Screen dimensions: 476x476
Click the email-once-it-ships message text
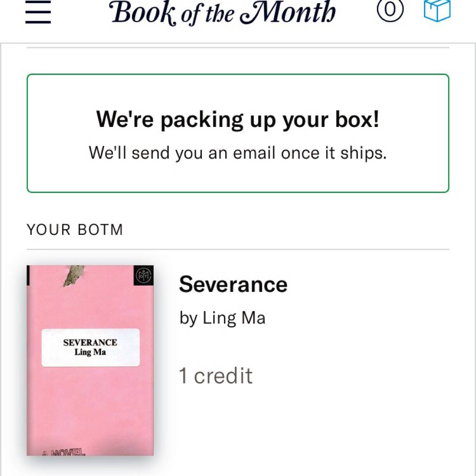(x=238, y=152)
